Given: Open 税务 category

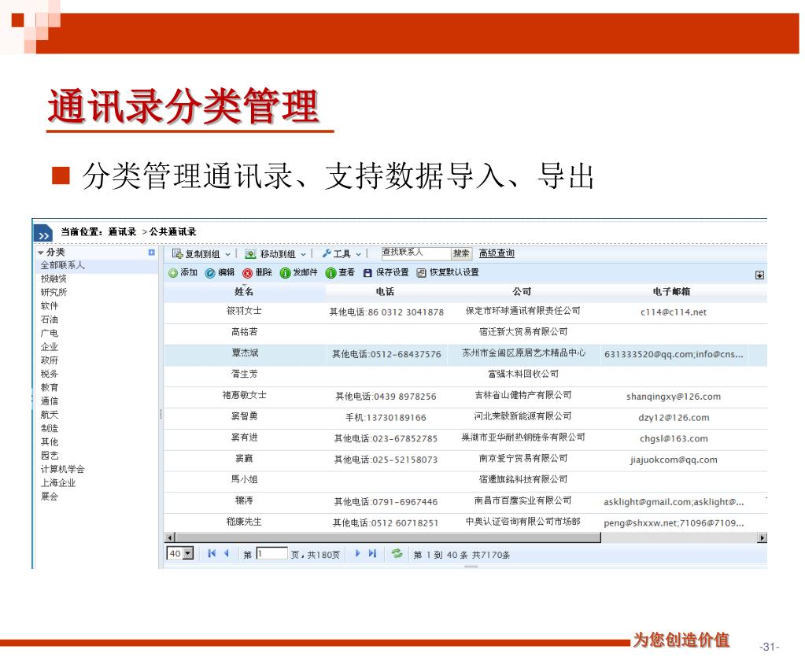Looking at the screenshot, I should (50, 374).
